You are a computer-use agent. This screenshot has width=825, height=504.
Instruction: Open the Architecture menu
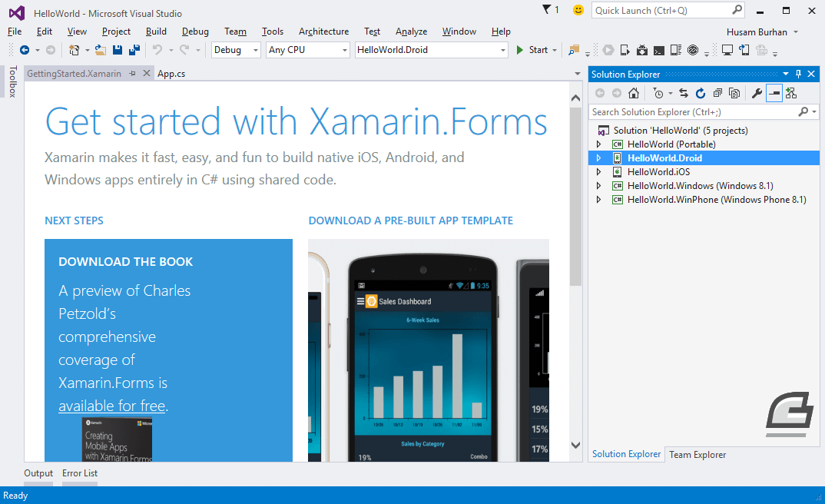click(x=323, y=31)
